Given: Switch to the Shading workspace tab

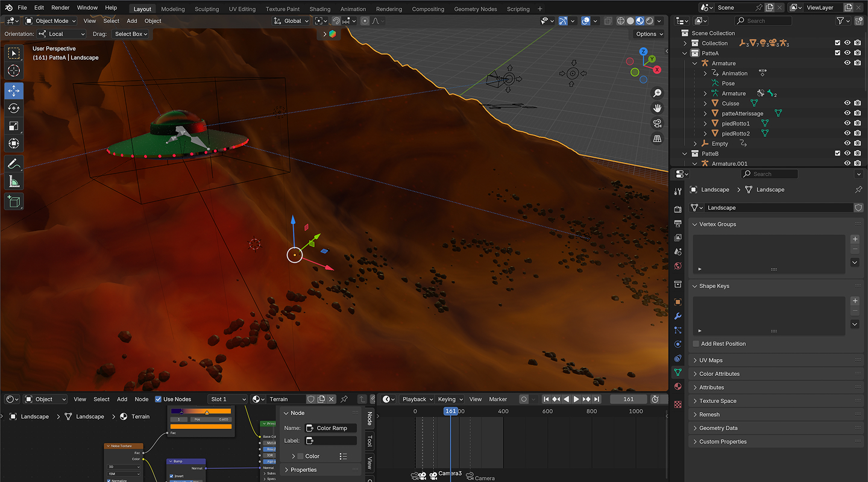Looking at the screenshot, I should (x=319, y=9).
